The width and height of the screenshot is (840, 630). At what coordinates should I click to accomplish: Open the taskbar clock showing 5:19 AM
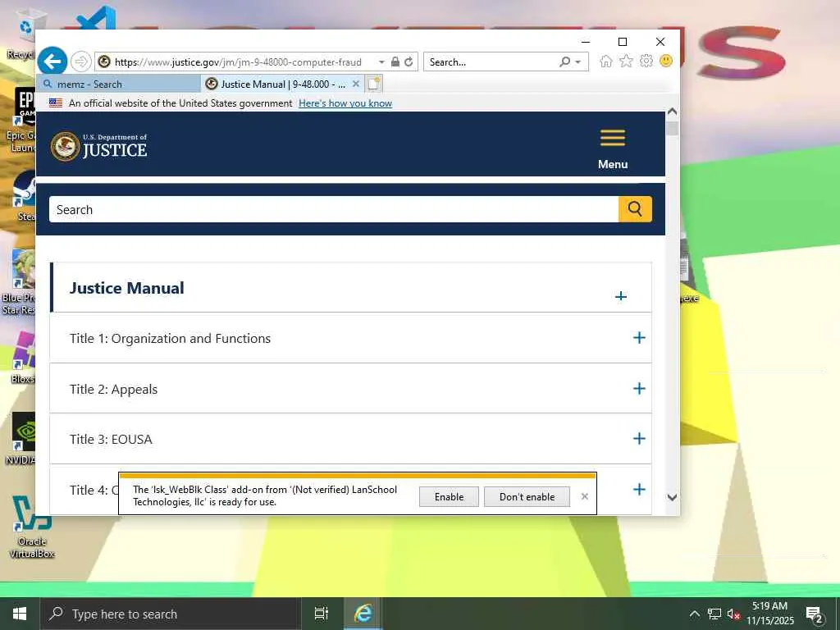point(769,614)
